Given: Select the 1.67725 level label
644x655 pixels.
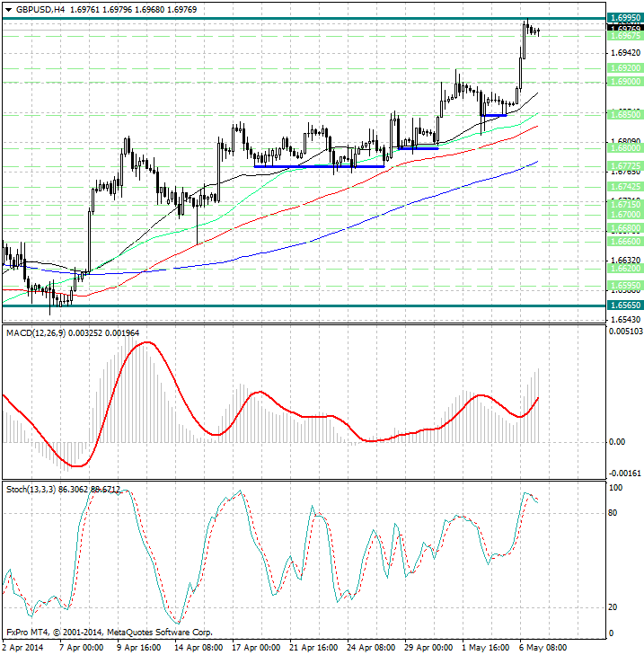Looking at the screenshot, I should point(625,166).
